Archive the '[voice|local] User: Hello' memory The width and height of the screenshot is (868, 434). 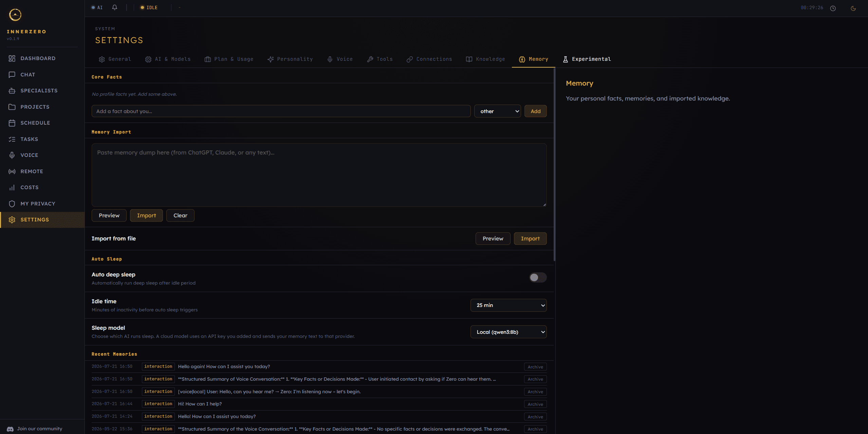[535, 392]
